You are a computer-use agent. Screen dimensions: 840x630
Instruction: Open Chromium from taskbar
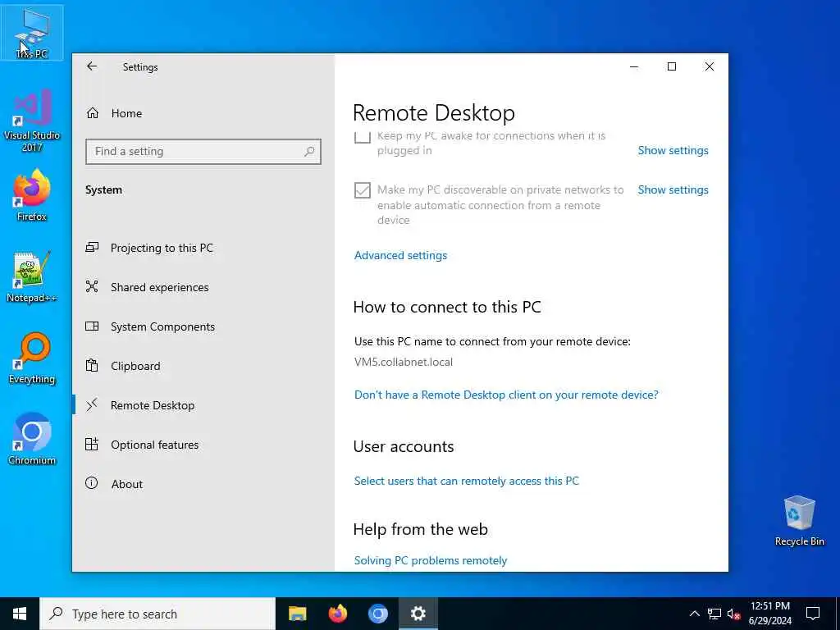tap(377, 614)
